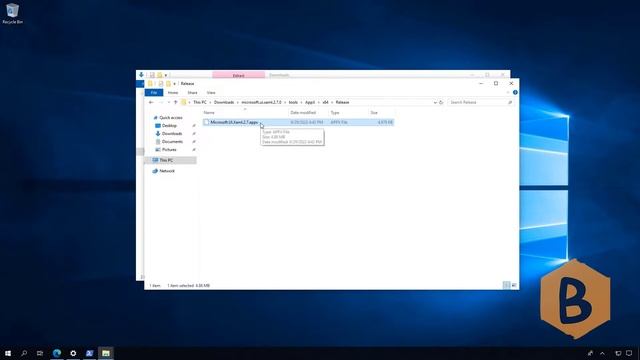Show hidden system tray icons
This screenshot has height=360, width=640.
coord(602,353)
